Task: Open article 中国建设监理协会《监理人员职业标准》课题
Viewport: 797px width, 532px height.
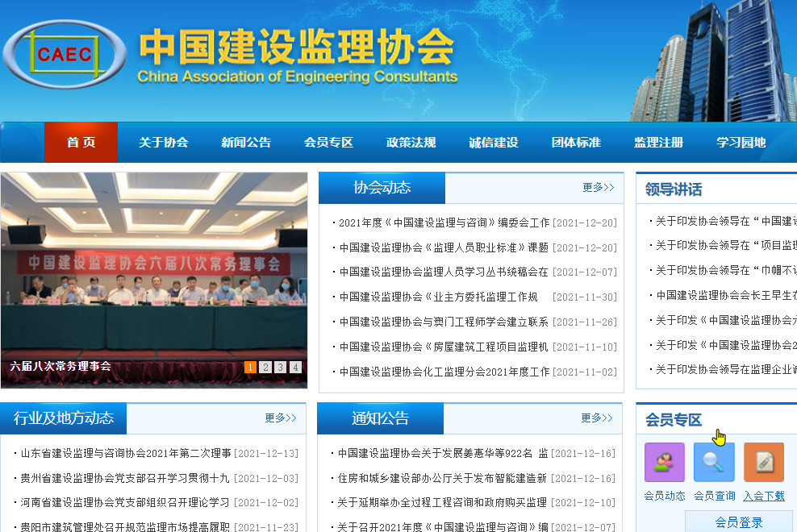Action: [x=444, y=247]
